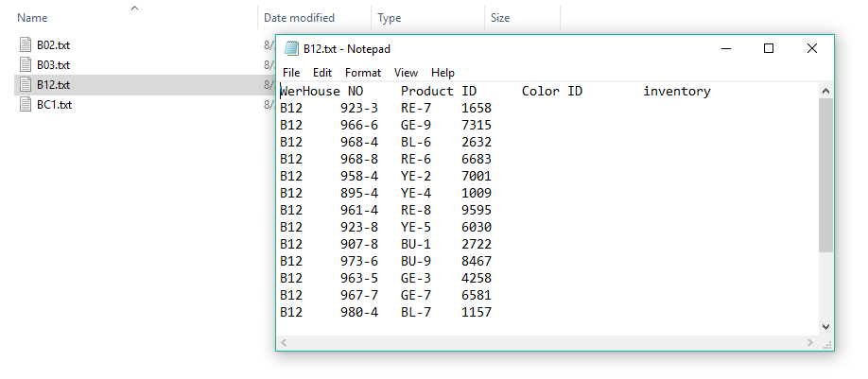The width and height of the screenshot is (868, 379).
Task: Place cursor on value 1658
Action: pyautogui.click(x=477, y=108)
